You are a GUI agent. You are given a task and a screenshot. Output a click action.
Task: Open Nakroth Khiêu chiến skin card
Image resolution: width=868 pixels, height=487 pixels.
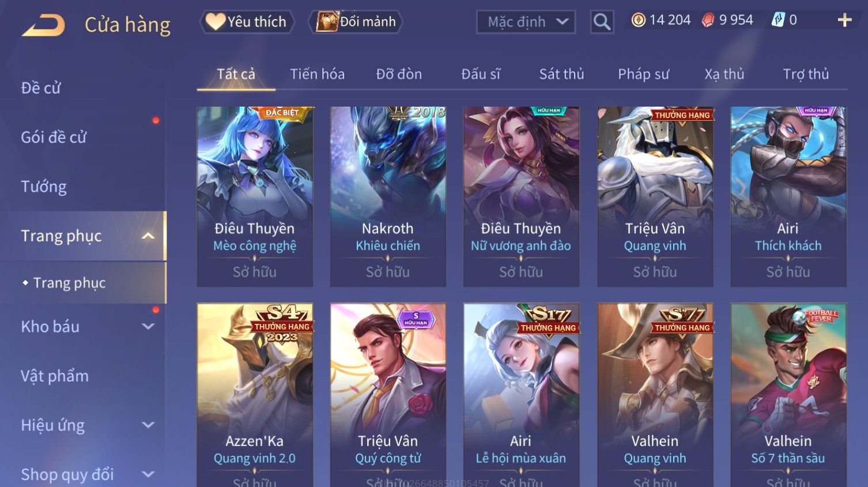point(388,197)
